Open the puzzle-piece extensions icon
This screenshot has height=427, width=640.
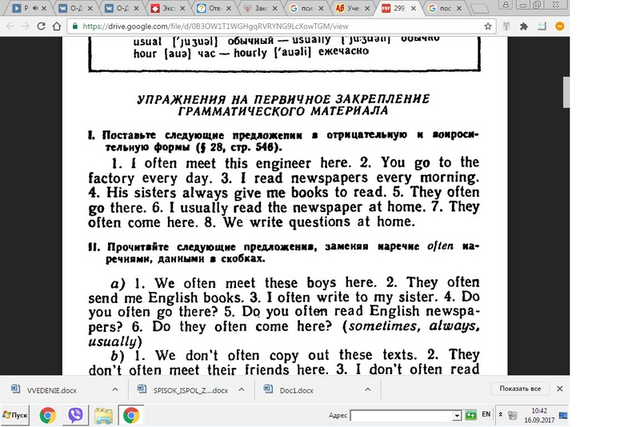tap(524, 26)
